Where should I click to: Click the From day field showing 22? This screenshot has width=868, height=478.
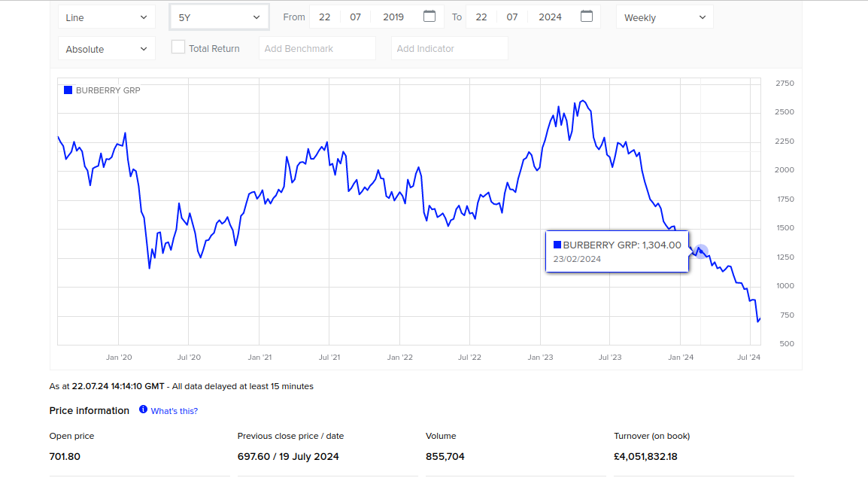[x=325, y=17]
